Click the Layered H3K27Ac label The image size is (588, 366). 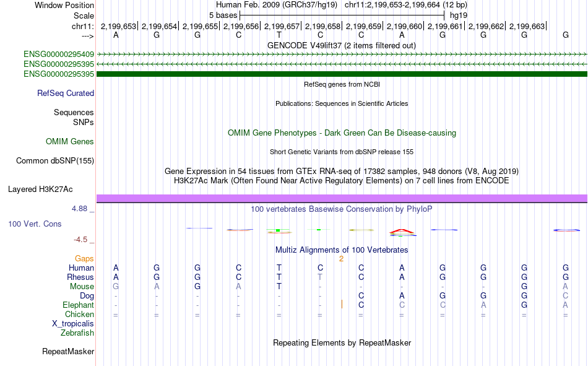point(40,190)
